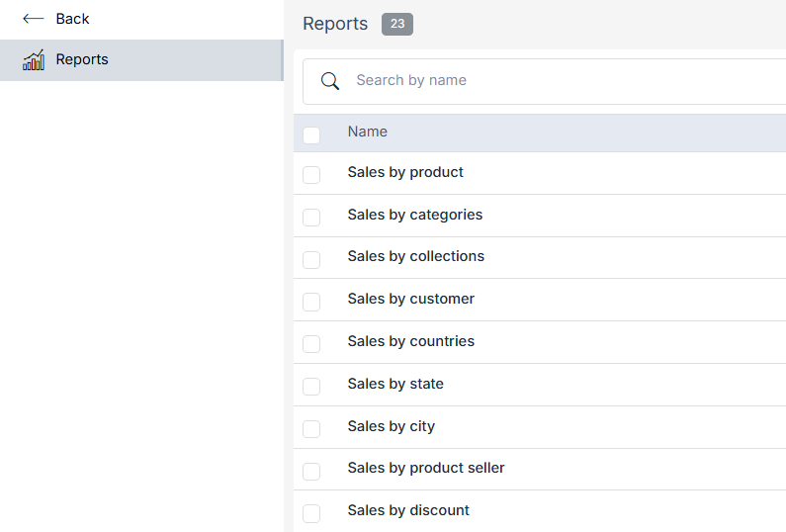This screenshot has width=786, height=532.
Task: Select the Sales by categories checkbox
Action: [x=311, y=218]
